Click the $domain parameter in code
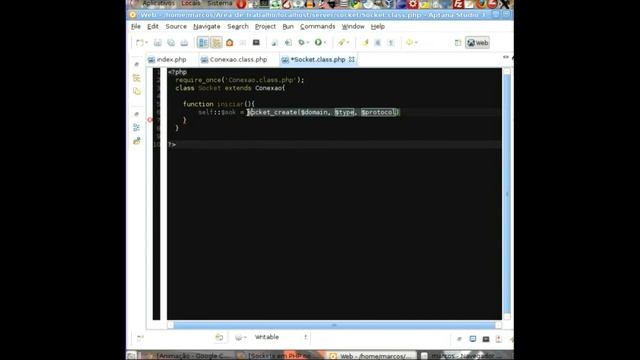Screen dimensions: 640x360 (x=314, y=112)
